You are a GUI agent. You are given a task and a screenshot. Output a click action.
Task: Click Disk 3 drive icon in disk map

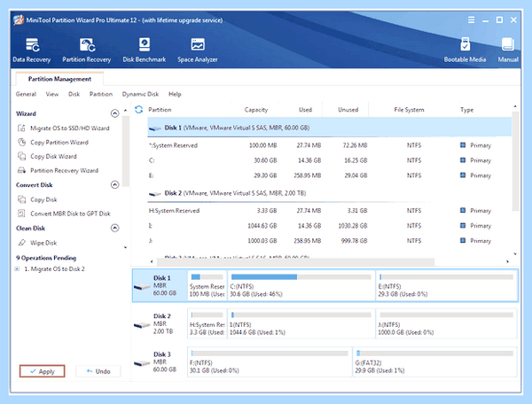coord(142,363)
